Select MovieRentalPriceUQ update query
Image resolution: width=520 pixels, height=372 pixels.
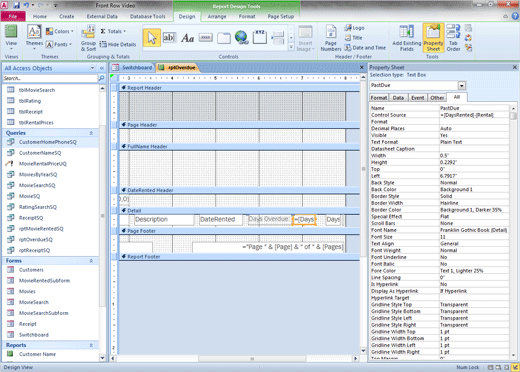point(43,164)
